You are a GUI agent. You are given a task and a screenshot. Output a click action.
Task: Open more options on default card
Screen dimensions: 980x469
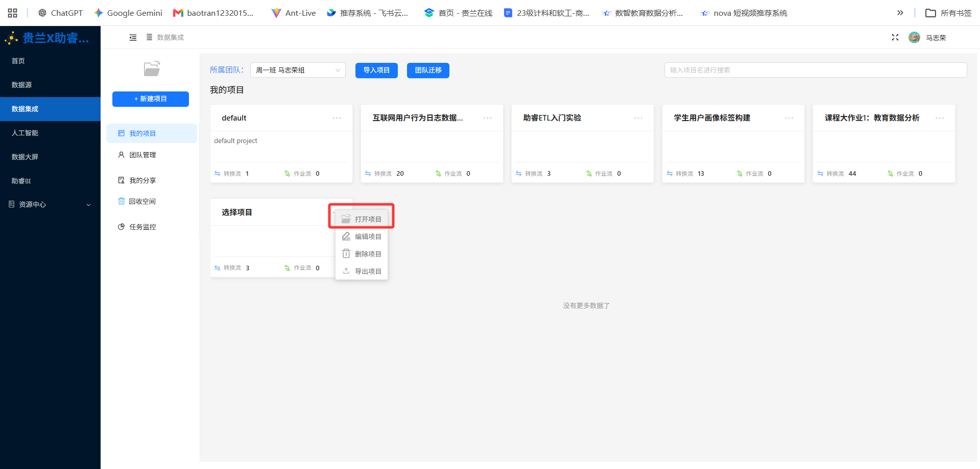(x=337, y=118)
